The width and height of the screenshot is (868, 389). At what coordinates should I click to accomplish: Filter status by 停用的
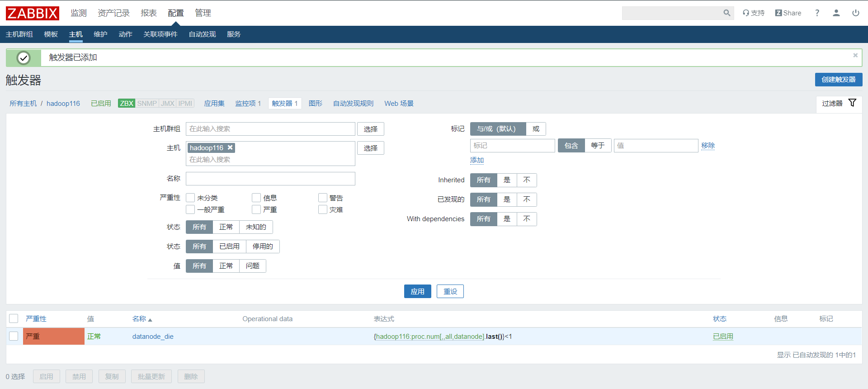click(x=263, y=247)
